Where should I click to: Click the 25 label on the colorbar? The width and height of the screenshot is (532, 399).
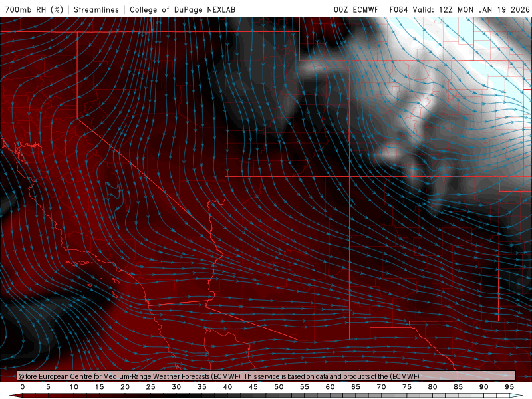tap(151, 387)
